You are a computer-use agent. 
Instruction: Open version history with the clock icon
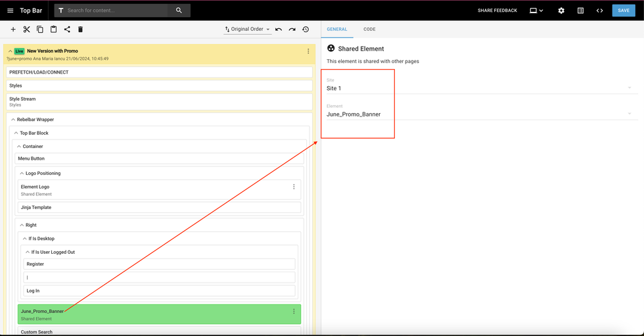click(306, 30)
